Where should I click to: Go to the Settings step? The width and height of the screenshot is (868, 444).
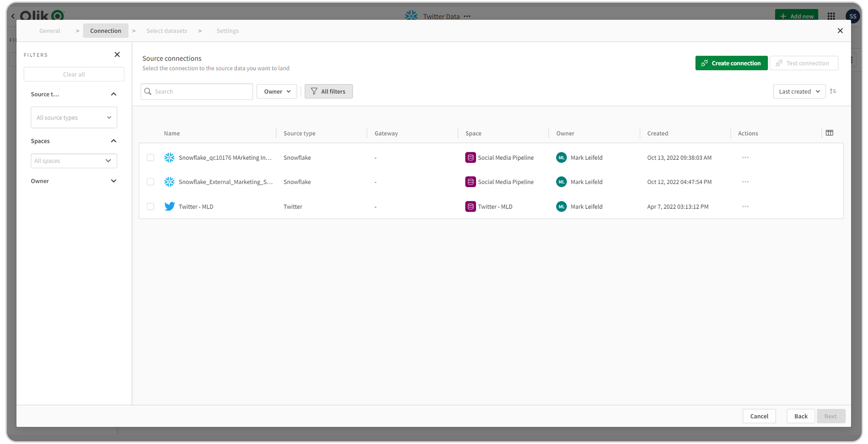[x=227, y=31]
